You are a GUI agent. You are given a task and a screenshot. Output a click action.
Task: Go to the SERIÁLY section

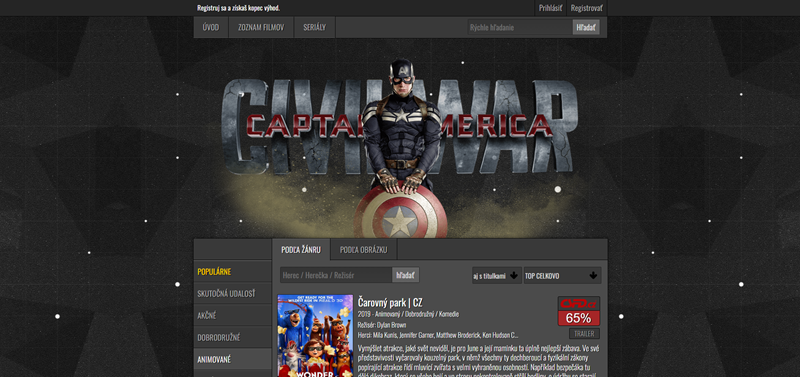pos(314,28)
